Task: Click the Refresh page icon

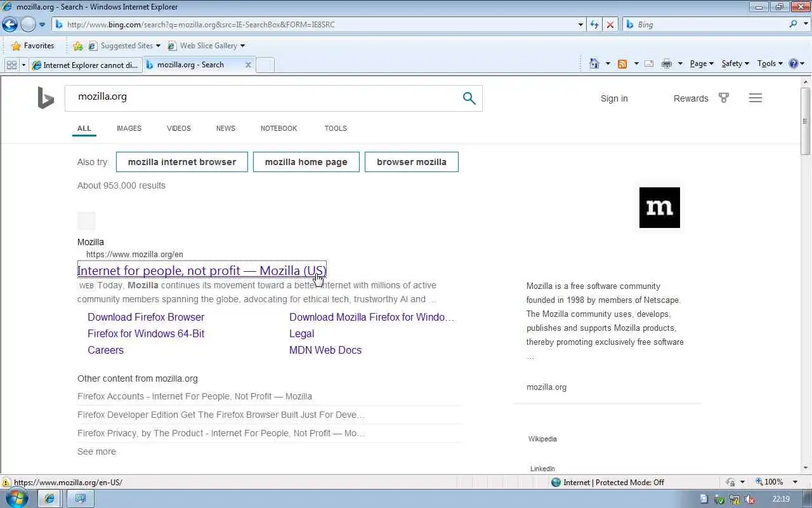Action: [x=594, y=25]
